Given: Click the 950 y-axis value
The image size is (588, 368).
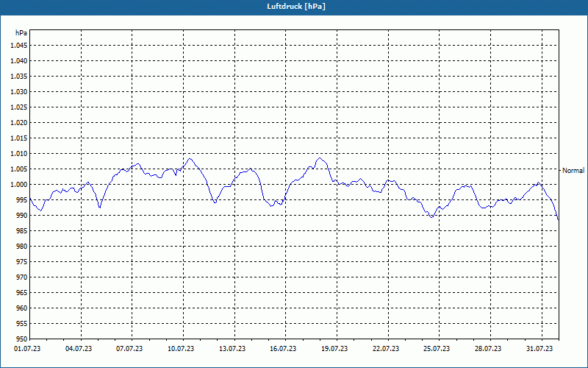Looking at the screenshot, I should (x=23, y=339).
